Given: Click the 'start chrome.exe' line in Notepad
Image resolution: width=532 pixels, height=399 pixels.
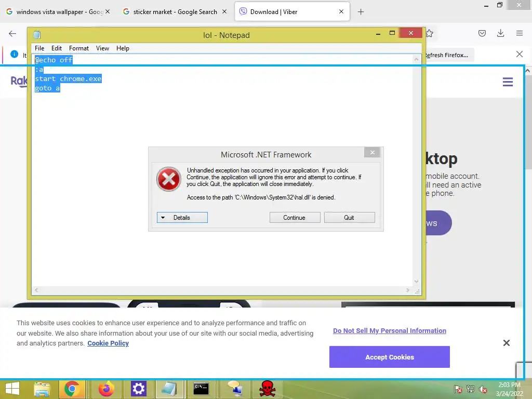Looking at the screenshot, I should click(x=68, y=79).
